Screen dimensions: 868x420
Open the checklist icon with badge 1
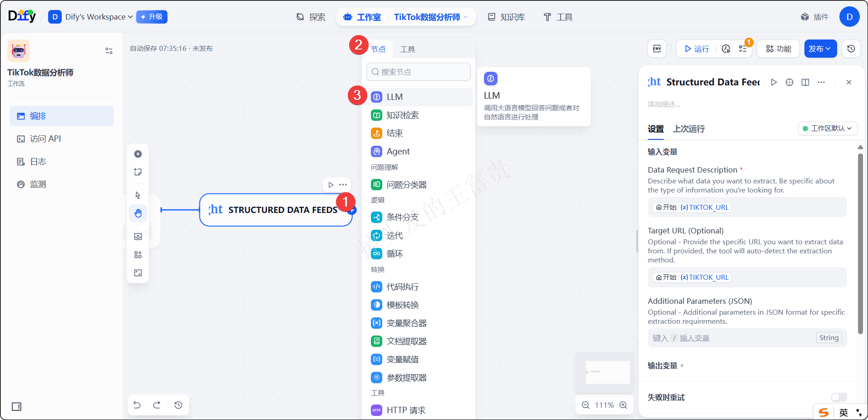[x=743, y=49]
